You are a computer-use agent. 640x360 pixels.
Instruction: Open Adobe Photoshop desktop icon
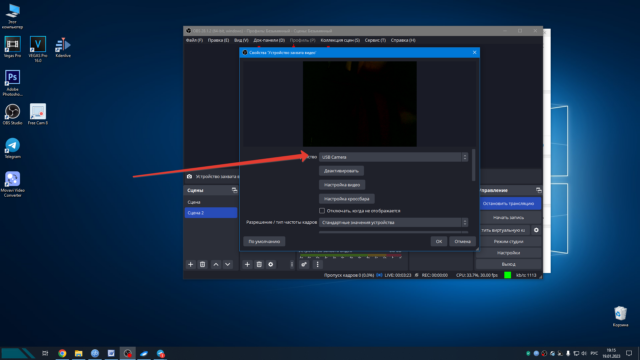(13, 83)
